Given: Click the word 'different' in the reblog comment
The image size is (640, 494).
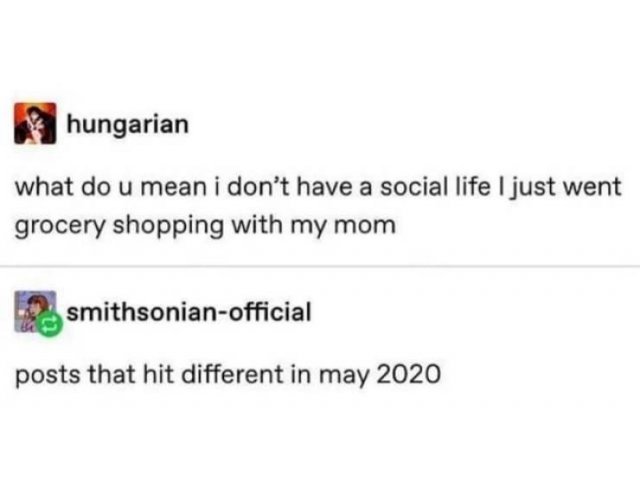Looking at the screenshot, I should (232, 374).
